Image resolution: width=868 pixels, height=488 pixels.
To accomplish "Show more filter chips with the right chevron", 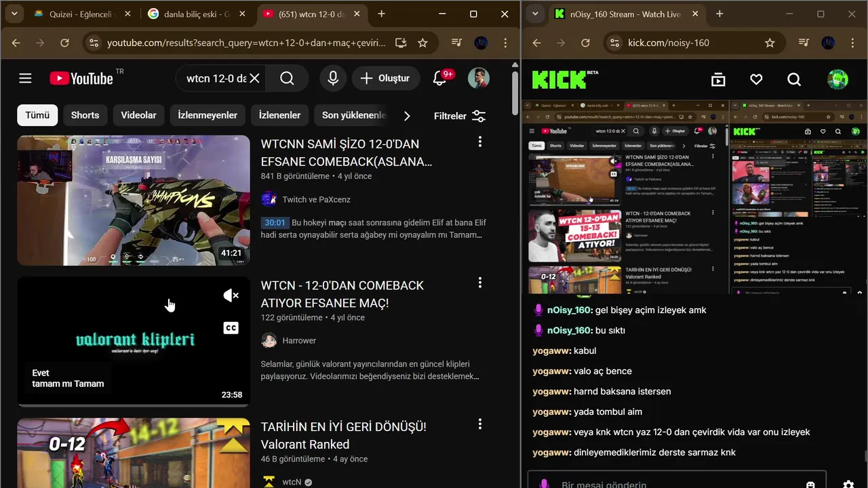I will click(x=407, y=116).
